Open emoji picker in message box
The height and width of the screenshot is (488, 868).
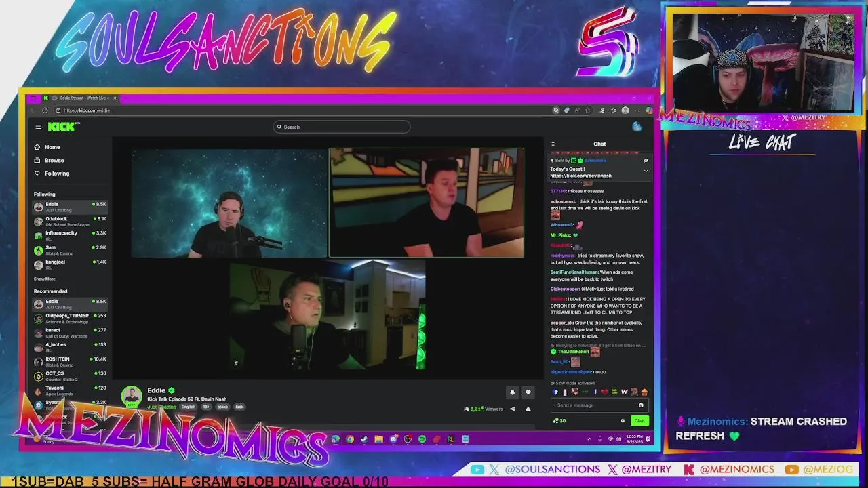[x=641, y=405]
